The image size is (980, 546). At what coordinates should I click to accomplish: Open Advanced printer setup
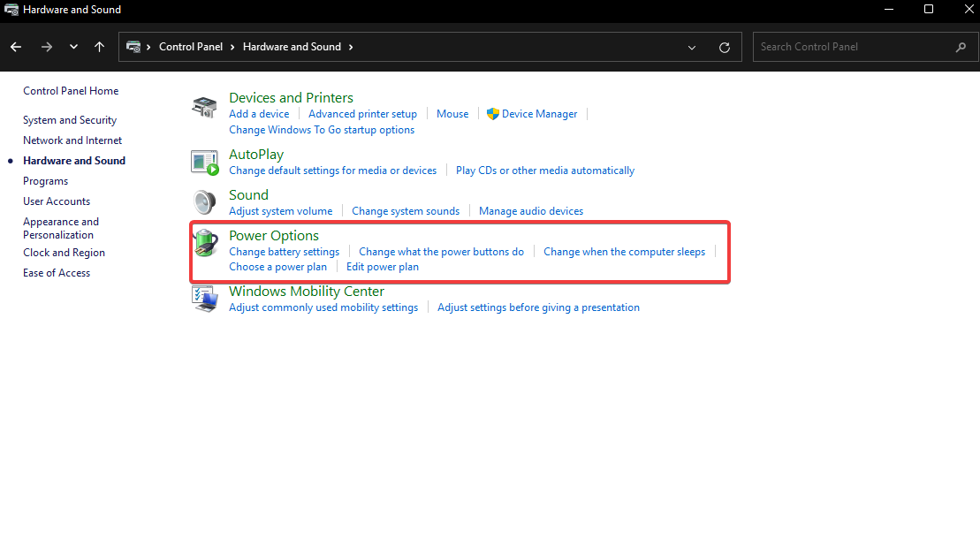pos(362,114)
